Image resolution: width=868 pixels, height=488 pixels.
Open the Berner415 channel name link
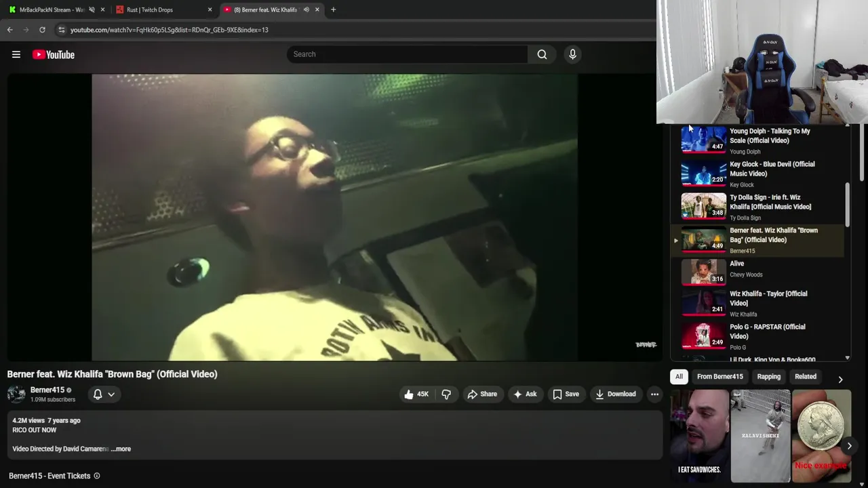(47, 390)
